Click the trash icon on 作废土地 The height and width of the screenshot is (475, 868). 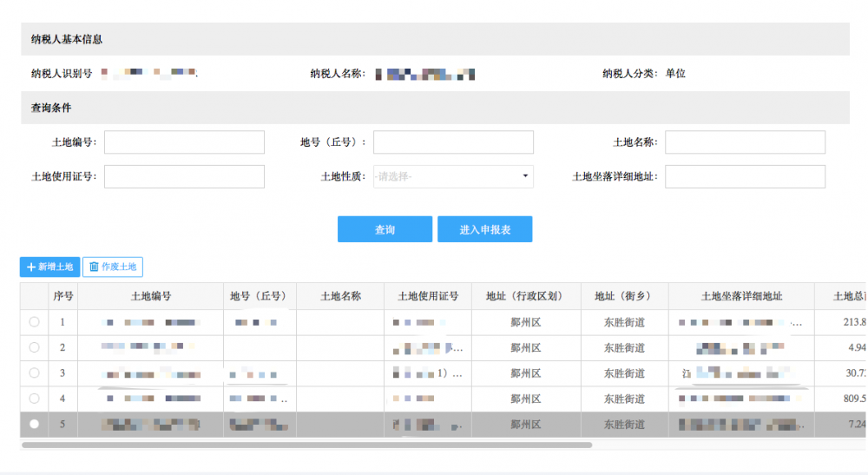(94, 267)
